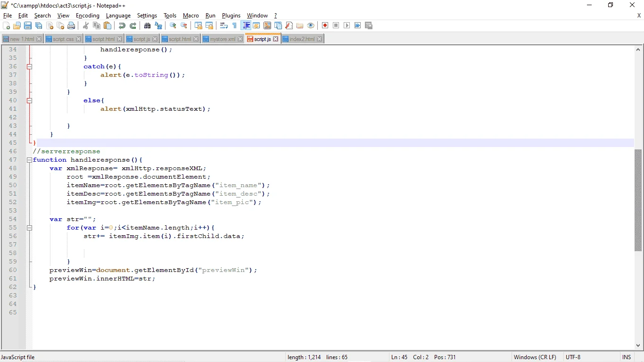This screenshot has width=644, height=362.
Task: Open Folder as Workspace toolbar icon
Action: pyautogui.click(x=300, y=25)
